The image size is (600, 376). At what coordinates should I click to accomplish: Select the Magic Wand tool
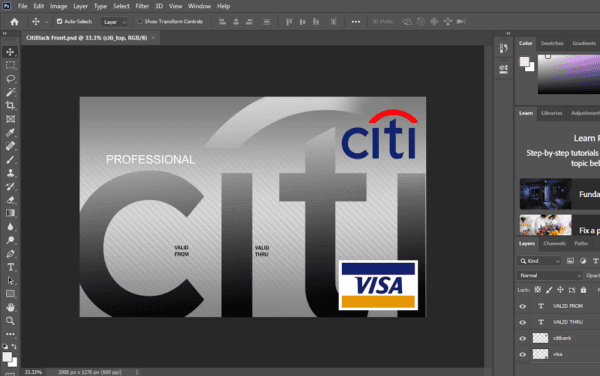pos(10,92)
